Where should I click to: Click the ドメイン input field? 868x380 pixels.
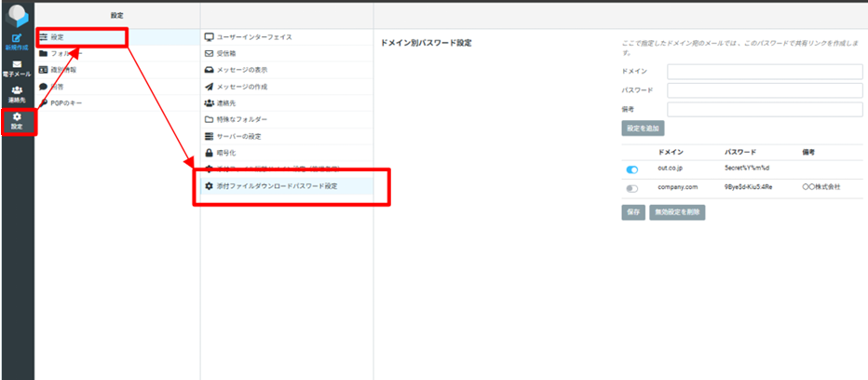(765, 72)
